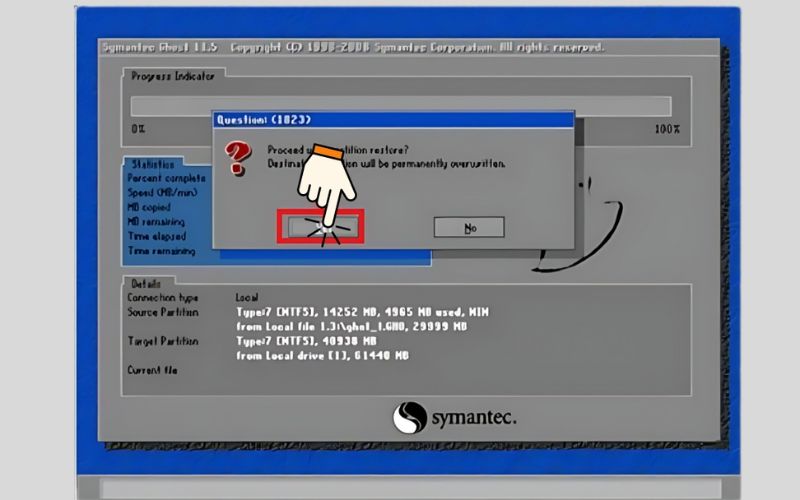Screen dimensions: 800x500
Task: Click the red question mark icon
Action: coord(238,159)
